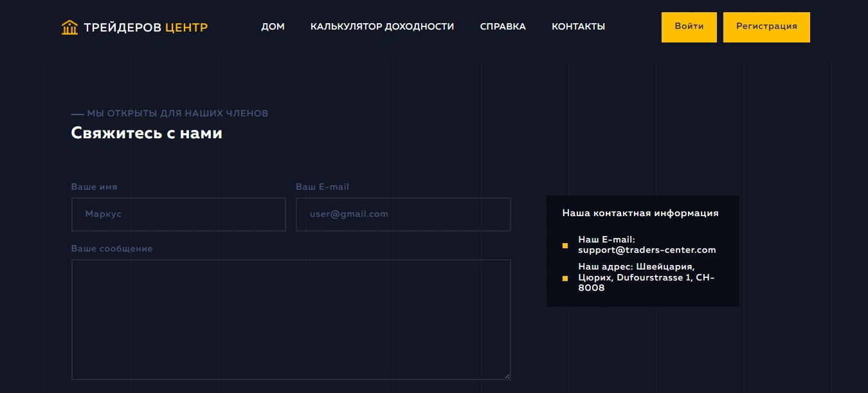Image resolution: width=868 pixels, height=393 pixels.
Task: Grab the message textarea resize handle
Action: pyautogui.click(x=507, y=376)
